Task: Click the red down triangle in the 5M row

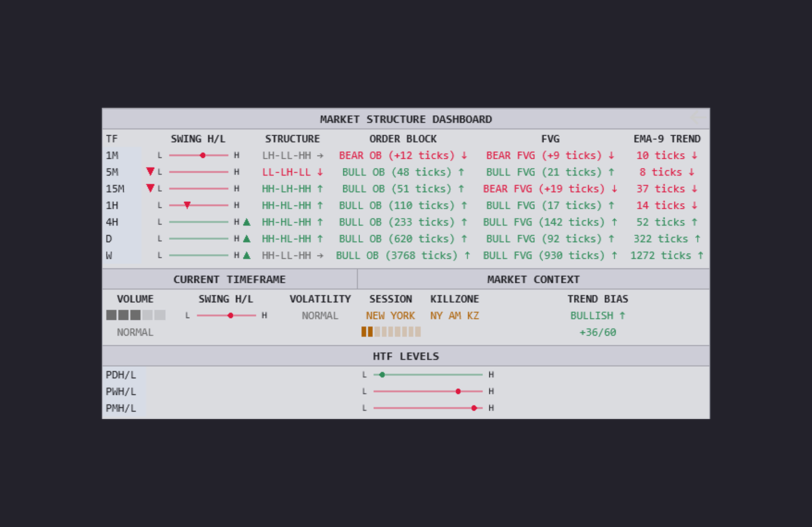Action: [x=150, y=171]
